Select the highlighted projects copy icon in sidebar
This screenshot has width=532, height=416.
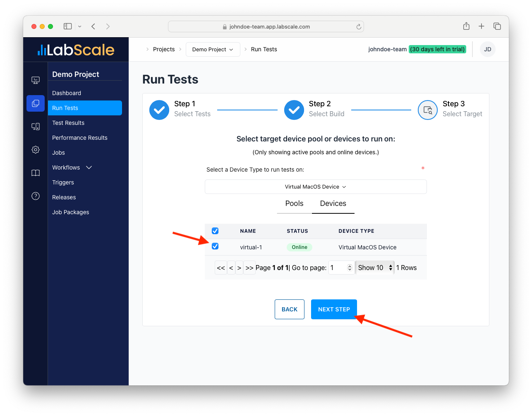[36, 103]
